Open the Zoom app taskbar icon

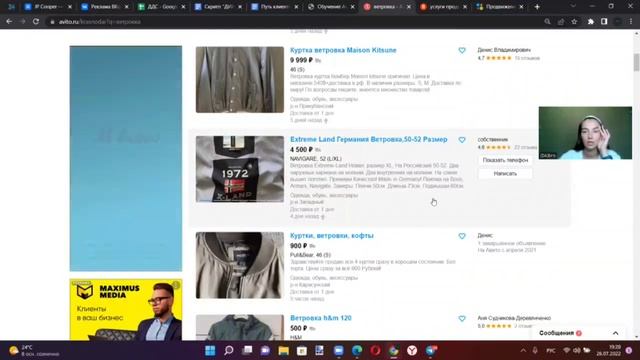tap(339, 351)
